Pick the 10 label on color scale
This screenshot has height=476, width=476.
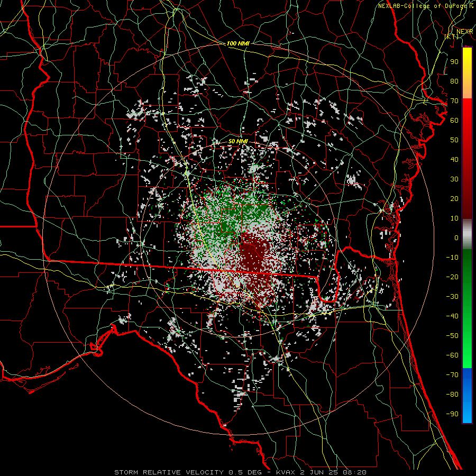[454, 218]
